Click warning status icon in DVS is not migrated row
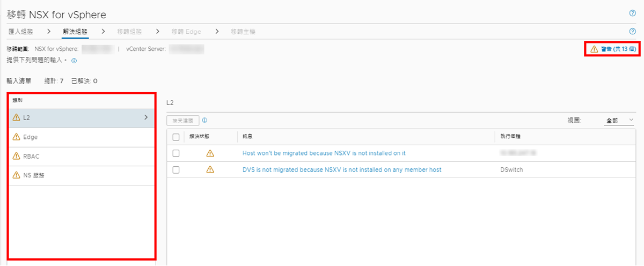This screenshot has width=644, height=266. (x=210, y=170)
